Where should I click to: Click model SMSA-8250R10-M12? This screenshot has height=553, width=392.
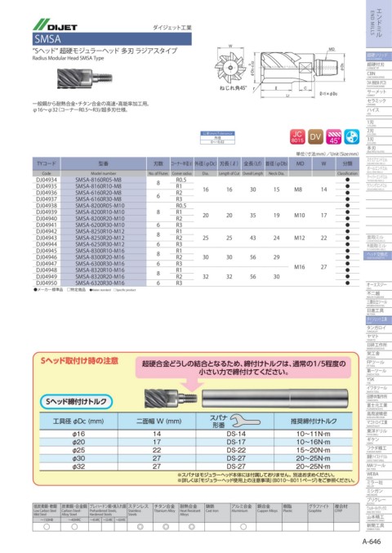100,232
